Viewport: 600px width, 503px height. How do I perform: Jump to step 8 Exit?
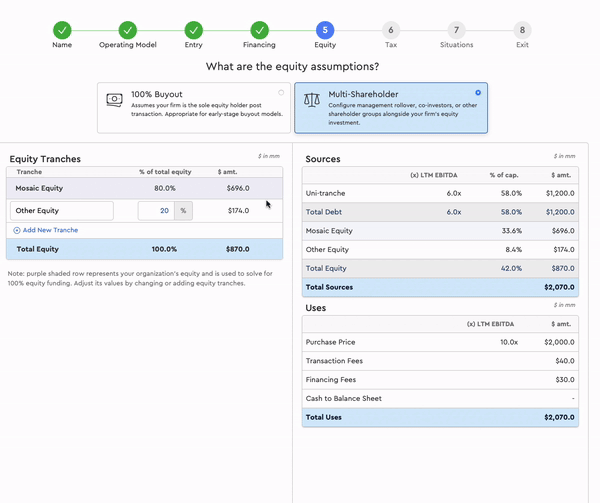pos(522,30)
